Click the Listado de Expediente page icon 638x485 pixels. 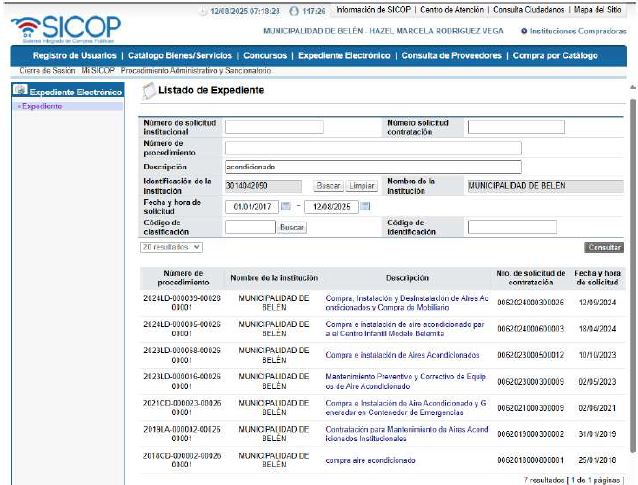click(x=149, y=91)
